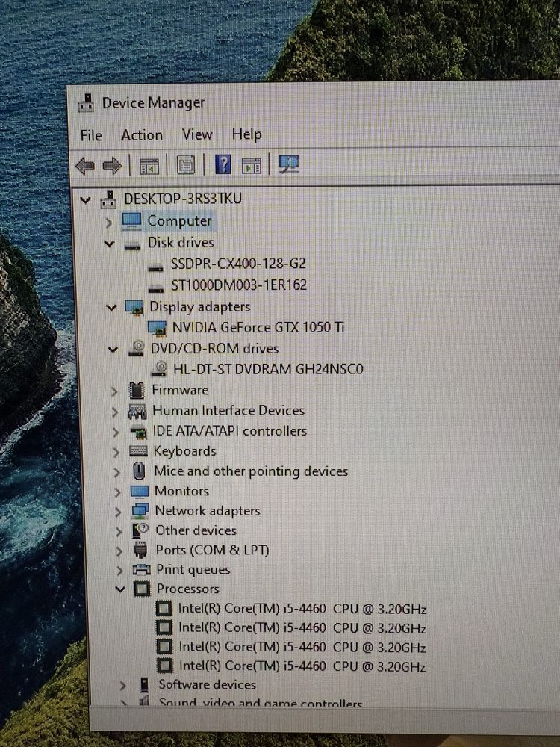The height and width of the screenshot is (747, 560).
Task: Click the Processors category icon
Action: pyautogui.click(x=142, y=589)
